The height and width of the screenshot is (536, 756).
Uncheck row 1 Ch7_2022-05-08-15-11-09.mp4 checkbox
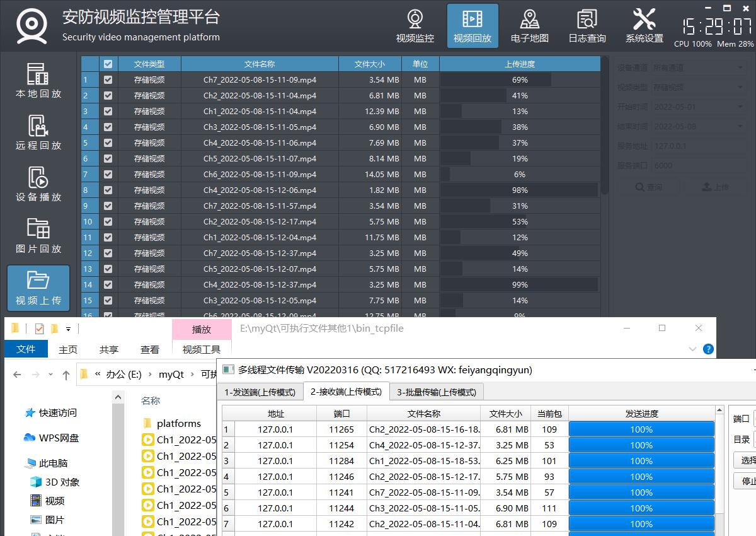click(108, 80)
